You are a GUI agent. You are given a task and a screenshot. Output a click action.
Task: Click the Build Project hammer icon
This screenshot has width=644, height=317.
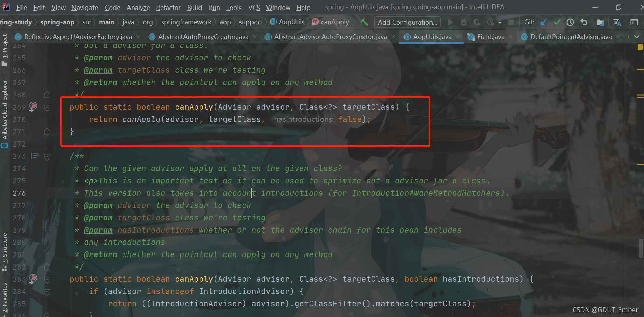[x=364, y=22]
